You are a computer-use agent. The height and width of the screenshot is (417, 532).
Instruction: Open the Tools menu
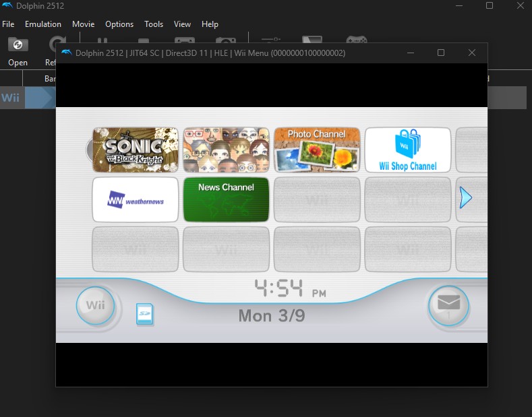(154, 24)
